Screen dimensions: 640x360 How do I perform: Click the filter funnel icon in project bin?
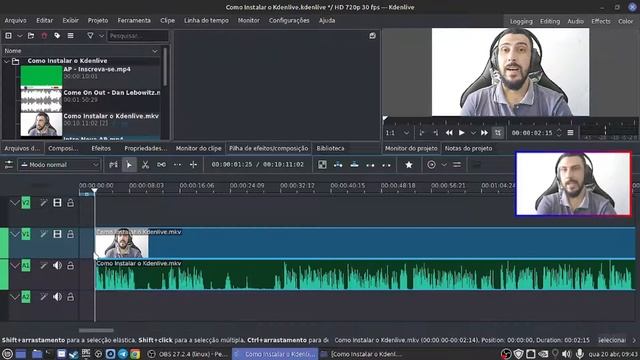click(90, 36)
